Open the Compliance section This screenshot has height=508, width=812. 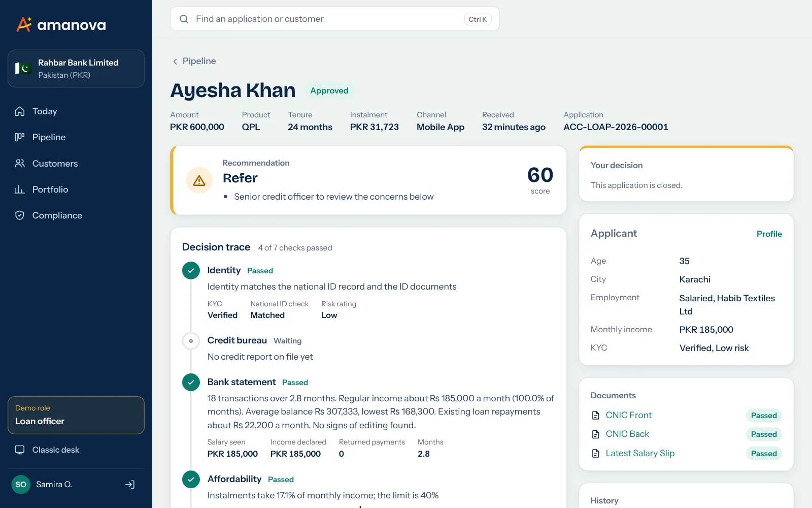pos(76,215)
